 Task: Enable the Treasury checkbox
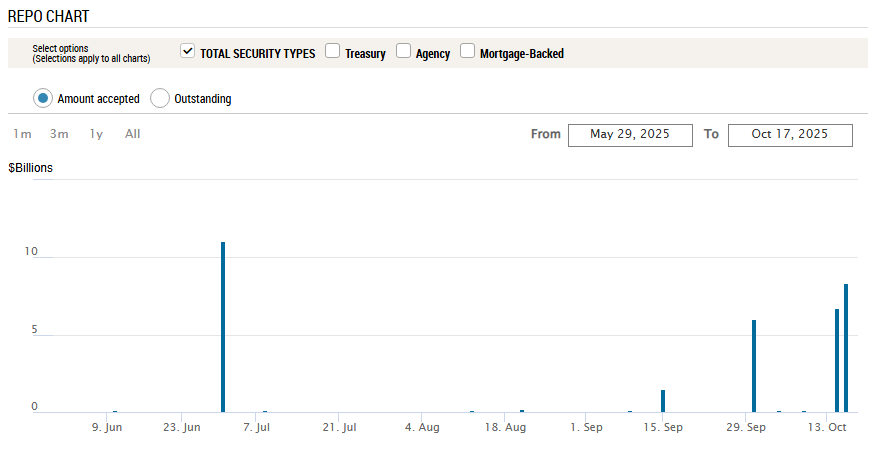pyautogui.click(x=333, y=52)
